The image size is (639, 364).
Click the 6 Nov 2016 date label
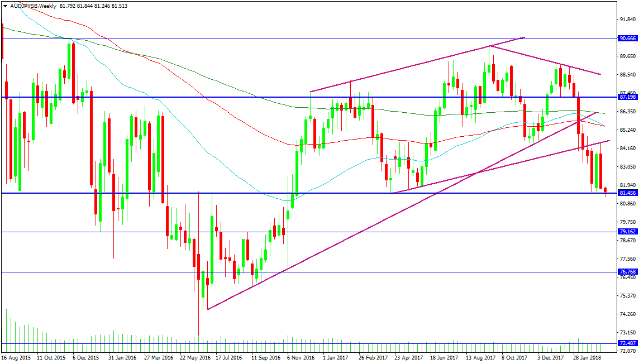pyautogui.click(x=301, y=358)
